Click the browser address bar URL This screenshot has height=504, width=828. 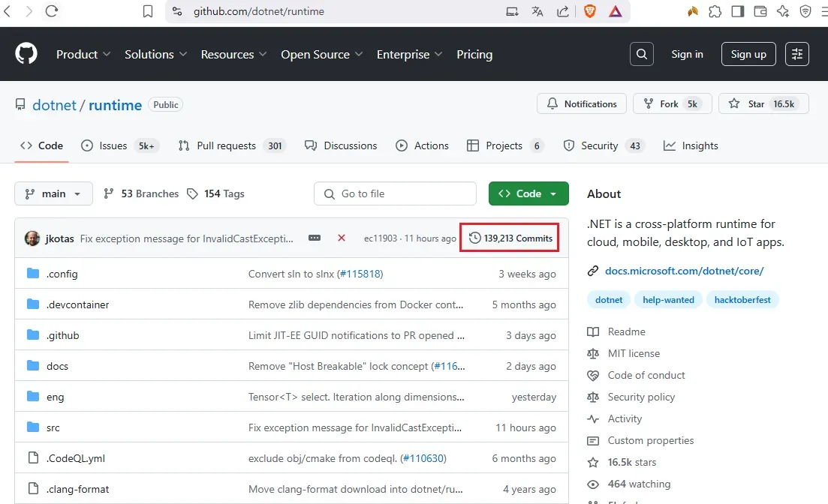(x=259, y=11)
